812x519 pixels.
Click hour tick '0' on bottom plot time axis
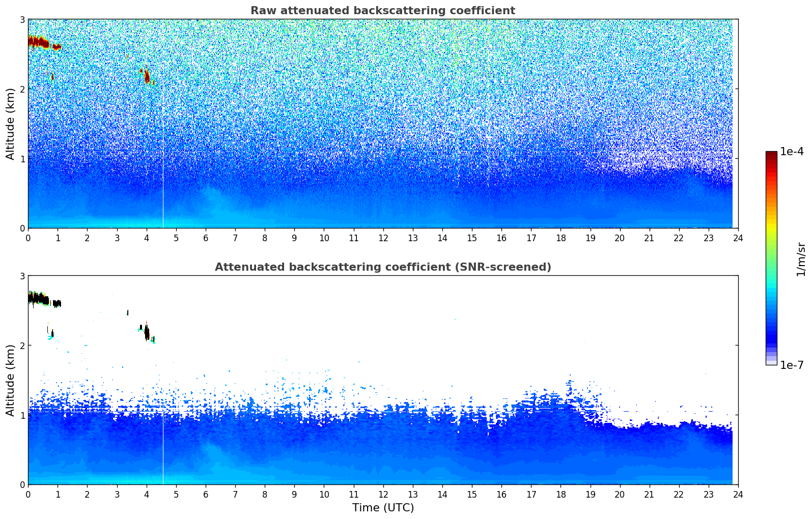point(28,494)
